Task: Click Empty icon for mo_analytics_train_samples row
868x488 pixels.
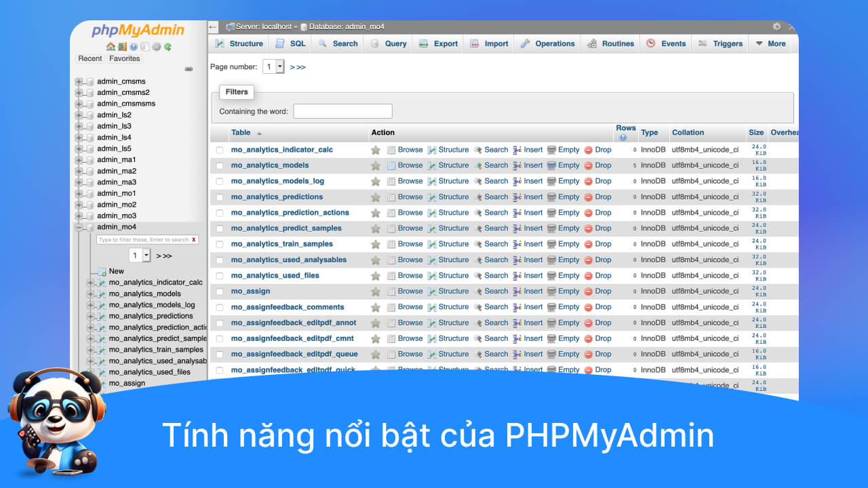Action: (552, 244)
